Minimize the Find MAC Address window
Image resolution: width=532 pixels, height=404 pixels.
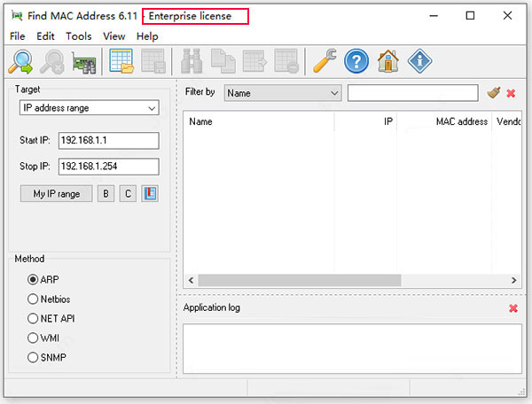tap(434, 16)
